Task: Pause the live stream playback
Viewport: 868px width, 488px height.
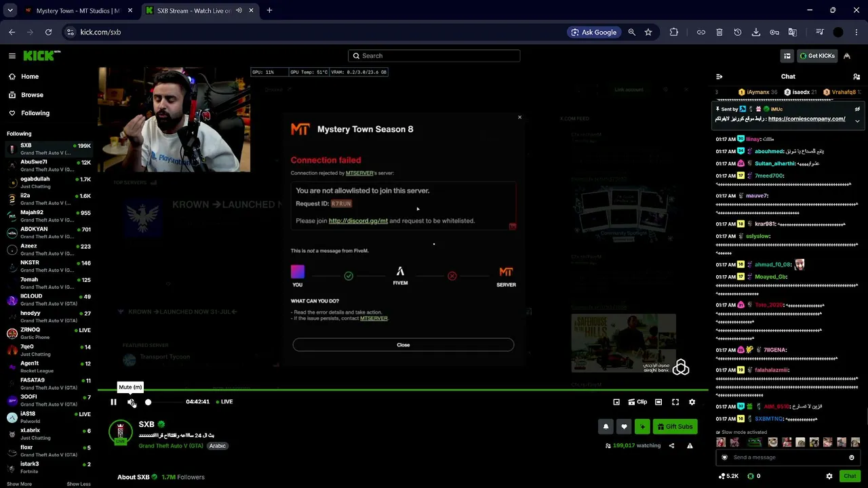Action: [113, 402]
